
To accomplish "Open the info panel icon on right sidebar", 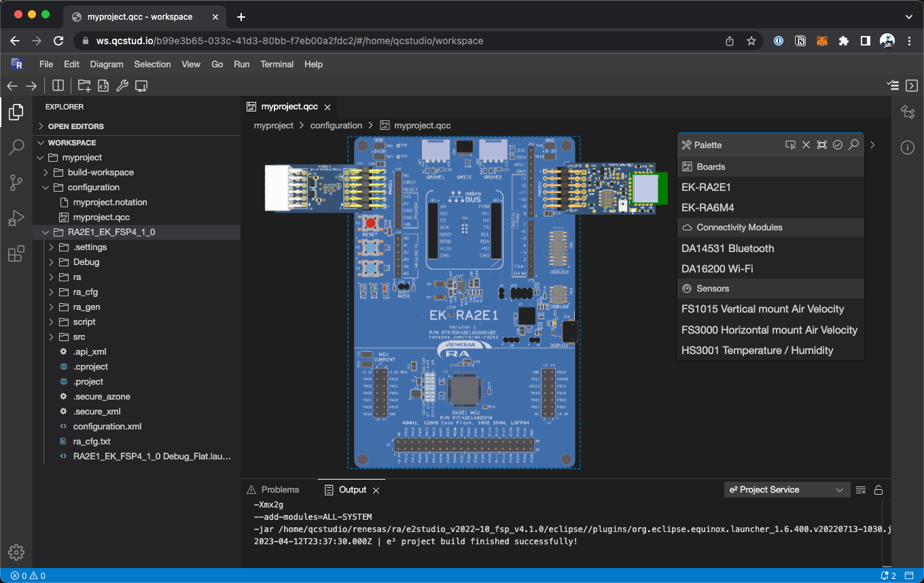I will tap(908, 147).
